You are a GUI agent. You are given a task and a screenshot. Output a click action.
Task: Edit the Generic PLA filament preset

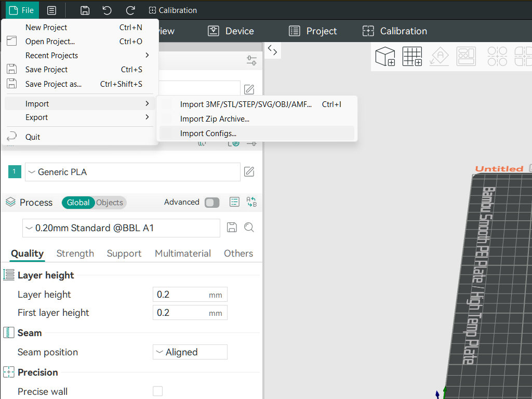pyautogui.click(x=249, y=172)
